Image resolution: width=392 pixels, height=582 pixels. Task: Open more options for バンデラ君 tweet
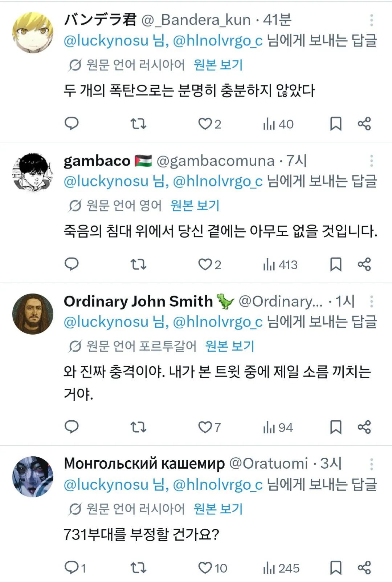[x=371, y=20]
